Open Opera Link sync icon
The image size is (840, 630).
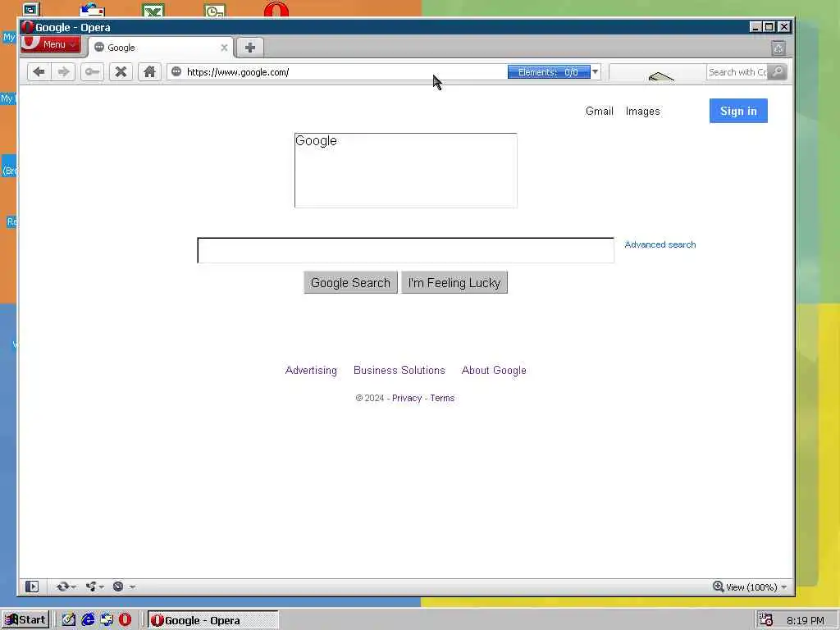(62, 587)
